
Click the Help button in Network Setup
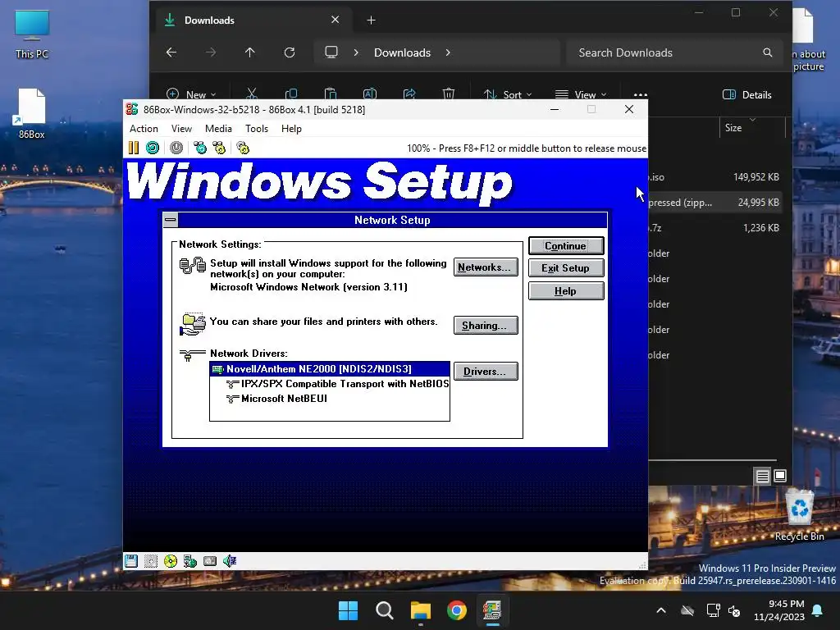coord(566,291)
